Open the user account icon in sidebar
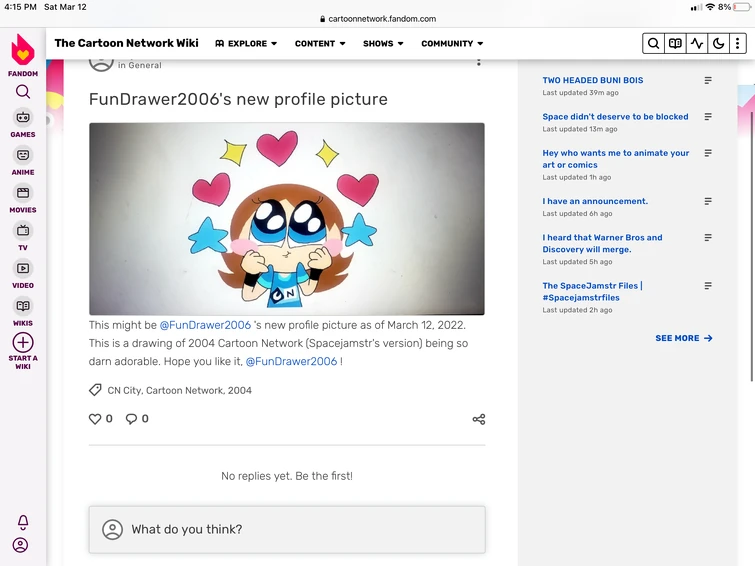The height and width of the screenshot is (566, 755). click(x=20, y=545)
